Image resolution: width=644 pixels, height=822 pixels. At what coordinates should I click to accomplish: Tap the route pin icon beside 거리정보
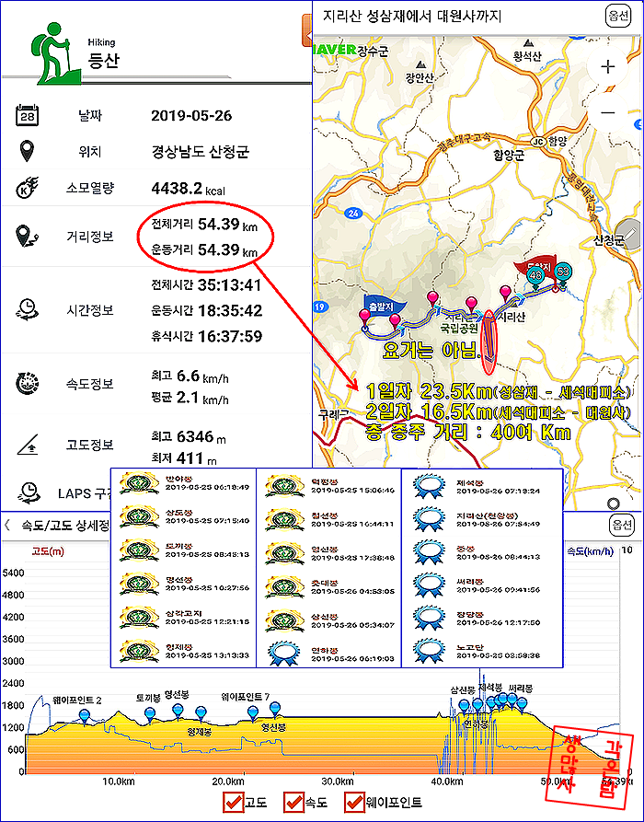(26, 236)
